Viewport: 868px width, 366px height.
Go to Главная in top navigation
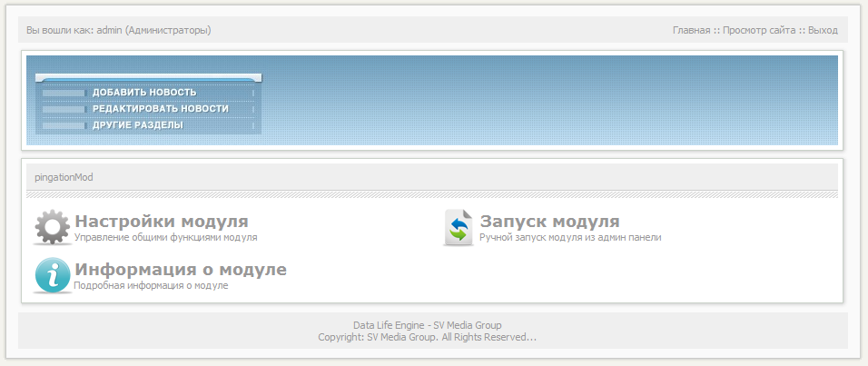[692, 31]
